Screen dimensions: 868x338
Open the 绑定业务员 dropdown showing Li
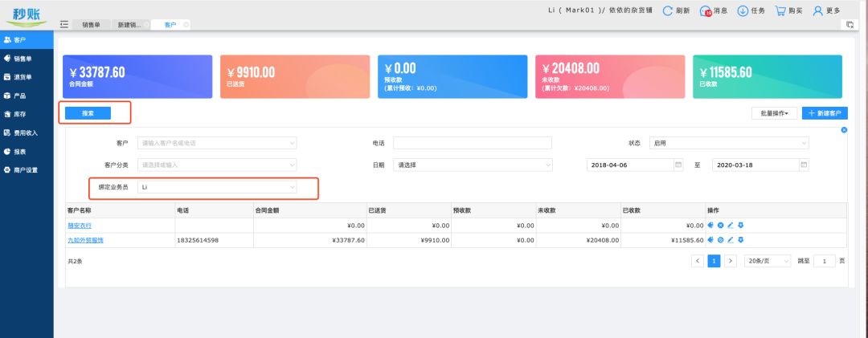tap(217, 188)
